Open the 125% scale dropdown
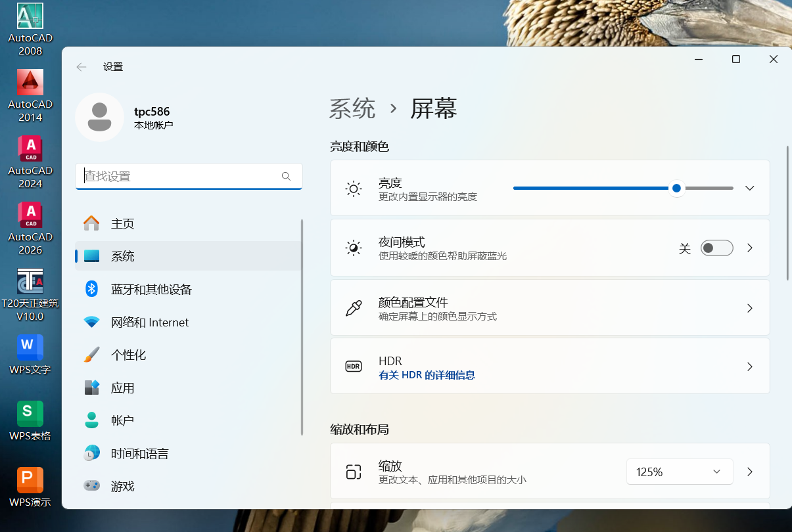The image size is (792, 532). click(x=680, y=472)
